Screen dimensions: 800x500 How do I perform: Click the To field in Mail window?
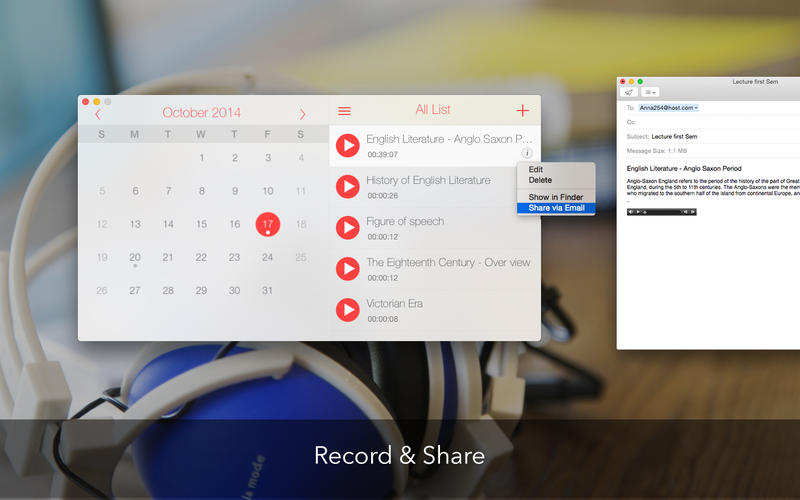point(713,108)
